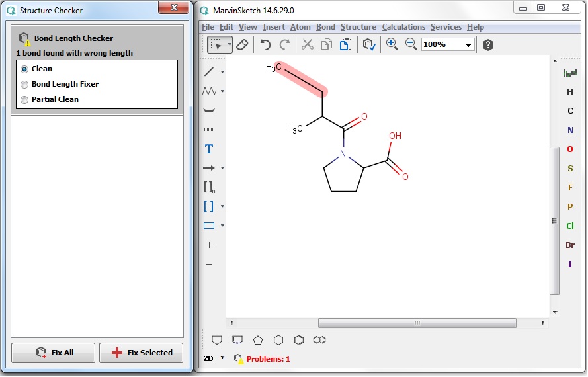Screen dimensions: 588x377
Task: Select the single bond drawing tool
Action: click(209, 71)
